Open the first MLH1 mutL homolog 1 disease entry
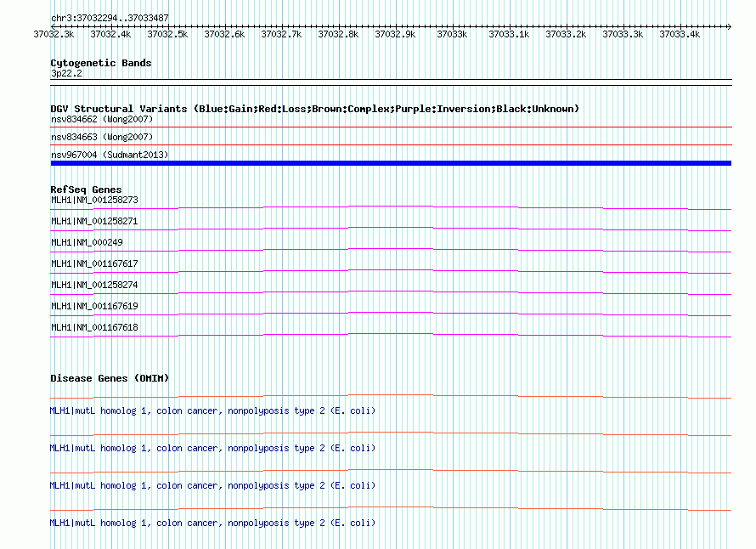Viewport: 756px width, 549px height. tap(212, 410)
